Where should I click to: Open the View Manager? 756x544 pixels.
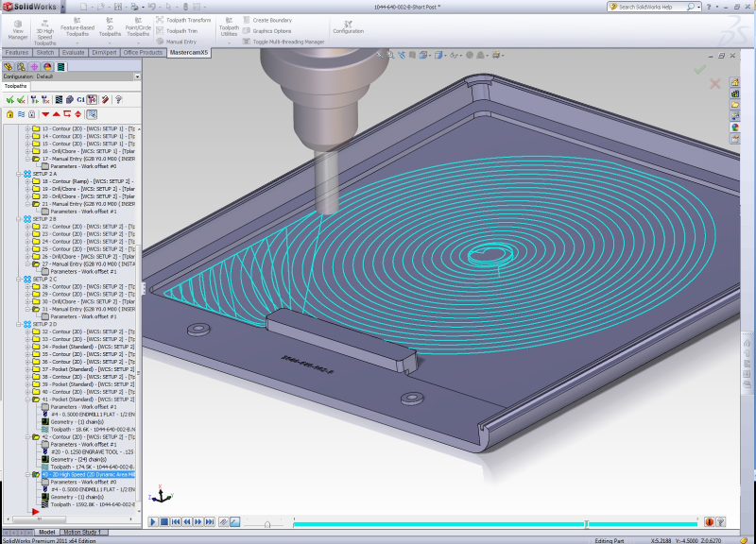coord(19,28)
